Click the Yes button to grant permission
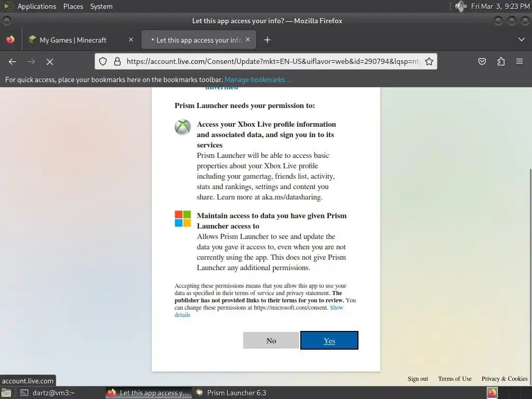This screenshot has width=532, height=399. (329, 340)
